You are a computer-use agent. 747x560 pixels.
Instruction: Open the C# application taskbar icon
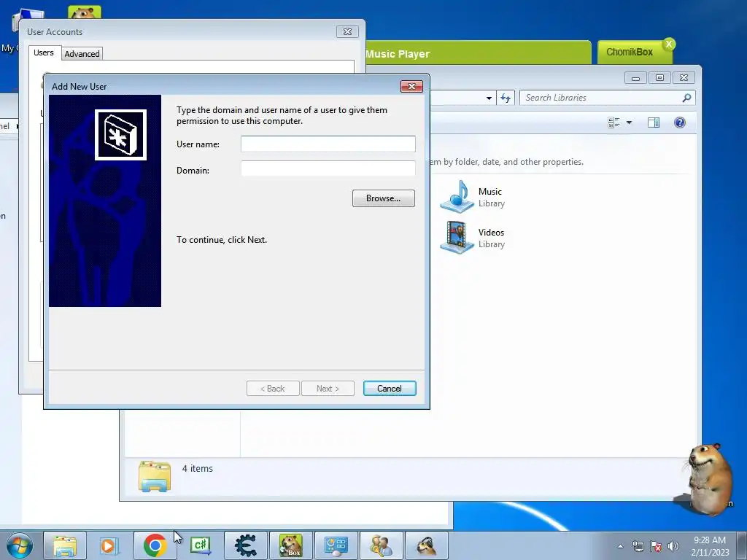[200, 545]
